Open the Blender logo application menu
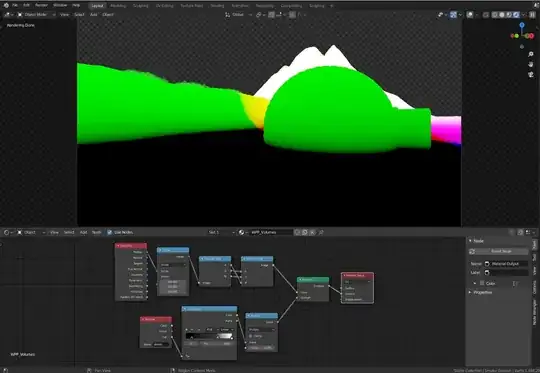This screenshot has width=540, height=373. [x=6, y=5]
